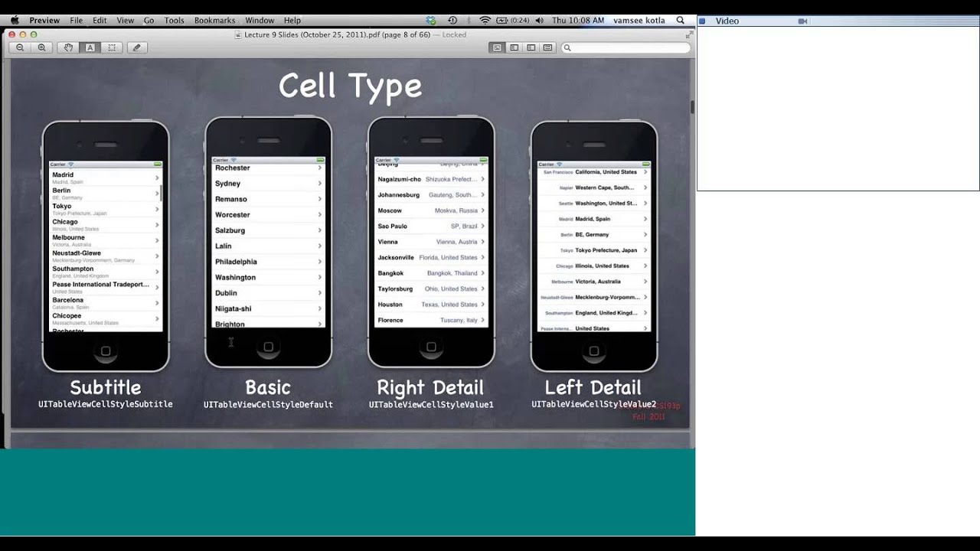The height and width of the screenshot is (551, 980).
Task: Click the "Cell Type" slide heading
Action: tap(351, 86)
